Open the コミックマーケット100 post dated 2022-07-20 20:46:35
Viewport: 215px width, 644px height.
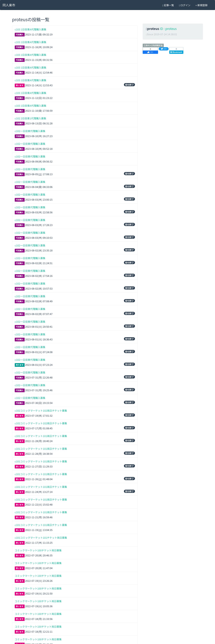[x=38, y=551]
